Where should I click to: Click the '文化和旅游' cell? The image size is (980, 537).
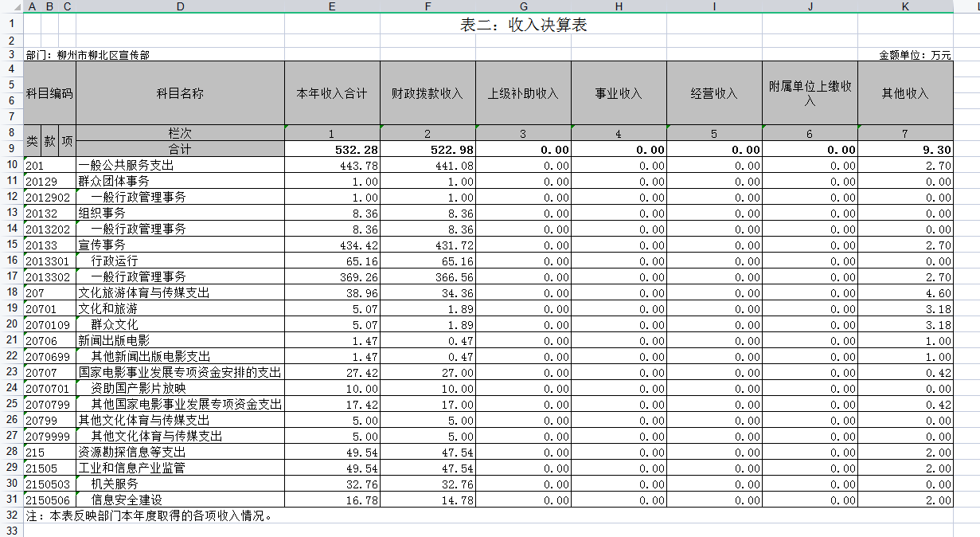[180, 308]
